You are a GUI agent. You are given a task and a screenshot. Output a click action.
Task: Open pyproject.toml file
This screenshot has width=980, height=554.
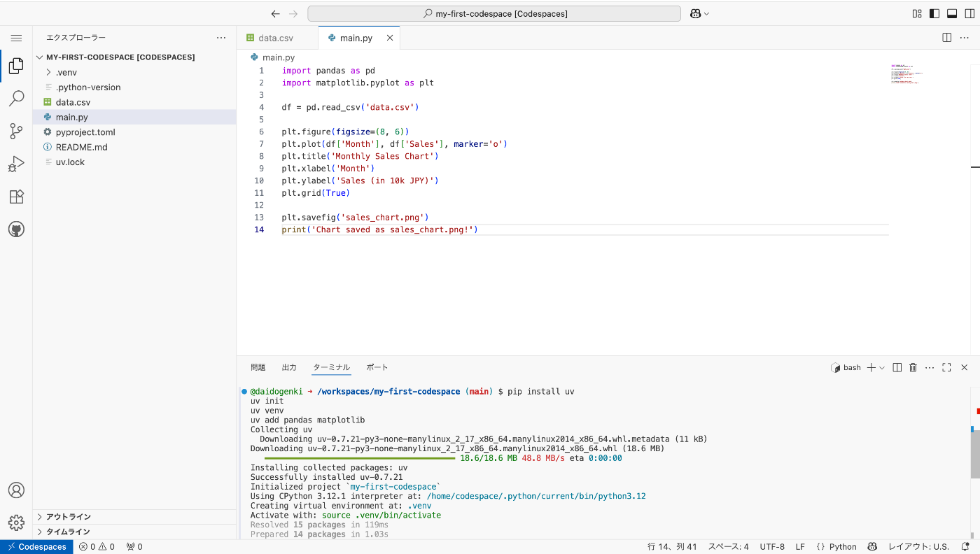(134, 132)
